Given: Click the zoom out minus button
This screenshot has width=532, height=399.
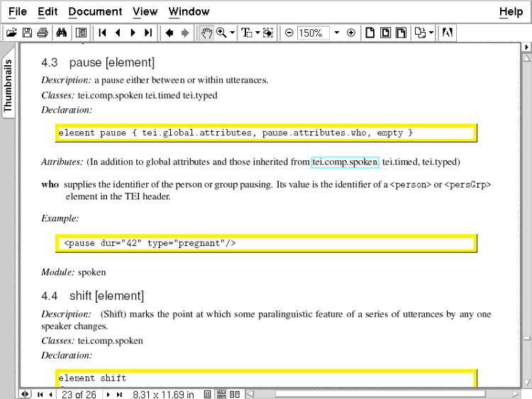Looking at the screenshot, I should 289,33.
